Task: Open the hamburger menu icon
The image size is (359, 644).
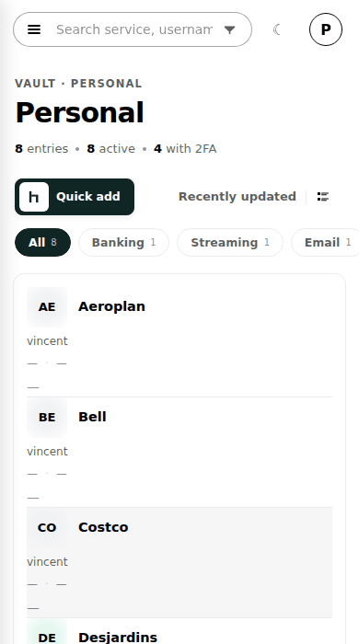Action: click(34, 29)
